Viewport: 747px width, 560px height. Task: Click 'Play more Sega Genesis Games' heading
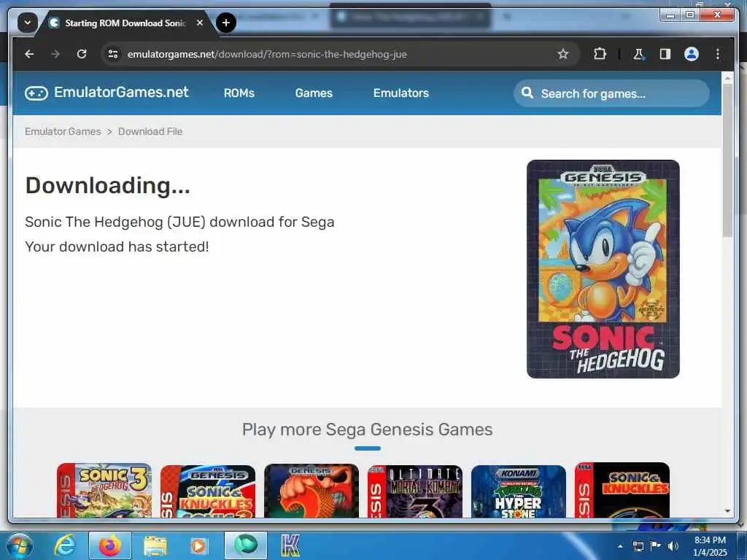coord(367,429)
